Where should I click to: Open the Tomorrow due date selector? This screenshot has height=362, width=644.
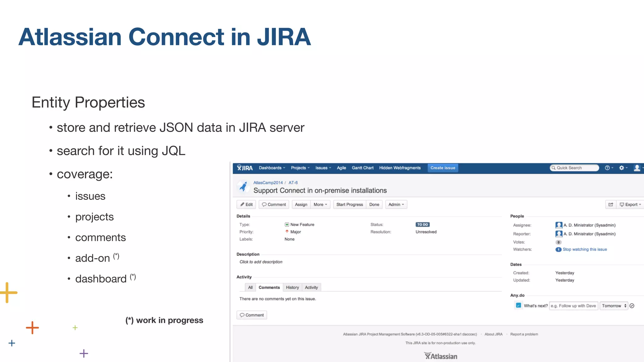click(x=614, y=306)
